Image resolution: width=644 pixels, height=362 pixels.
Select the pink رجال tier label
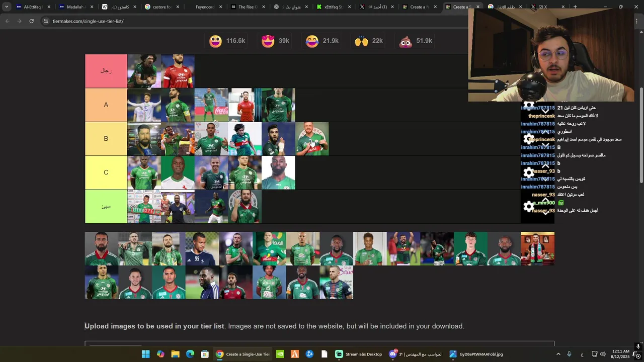106,71
